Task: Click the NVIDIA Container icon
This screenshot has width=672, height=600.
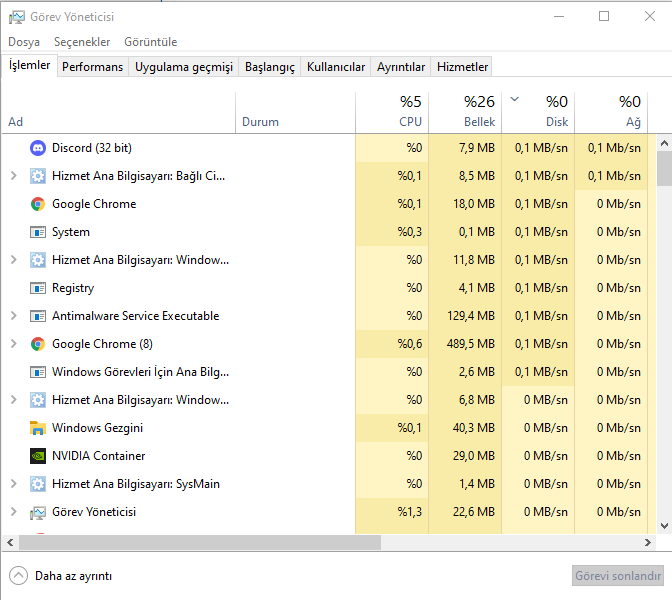Action: tap(38, 456)
